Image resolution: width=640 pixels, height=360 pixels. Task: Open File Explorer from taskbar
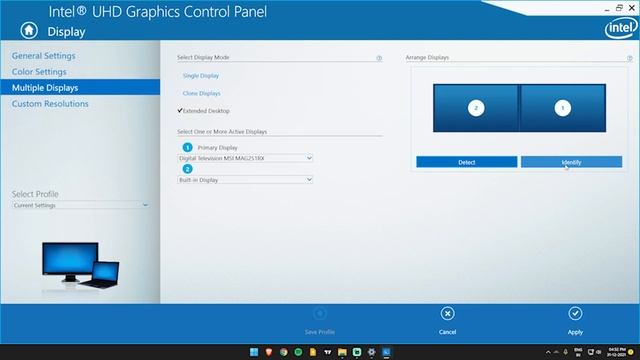(342, 352)
